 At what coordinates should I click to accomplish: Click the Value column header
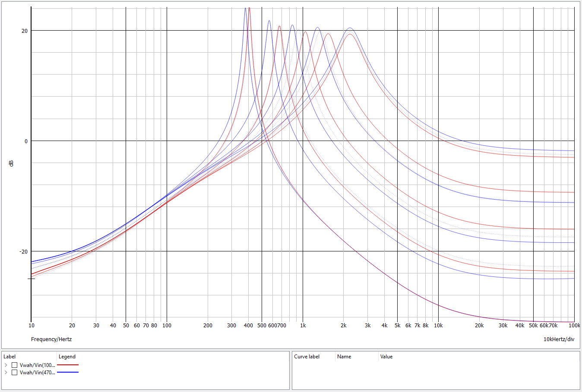coord(386,357)
